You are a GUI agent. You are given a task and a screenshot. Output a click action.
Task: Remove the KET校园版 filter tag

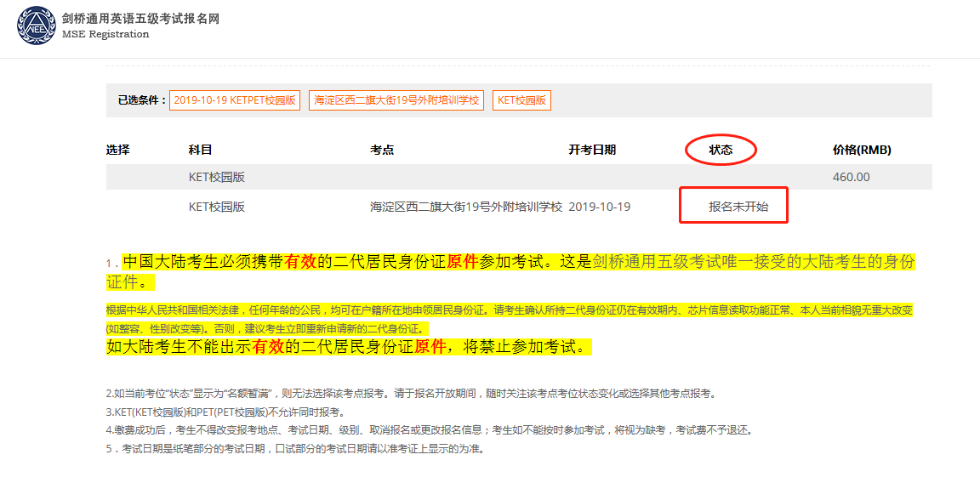521,100
